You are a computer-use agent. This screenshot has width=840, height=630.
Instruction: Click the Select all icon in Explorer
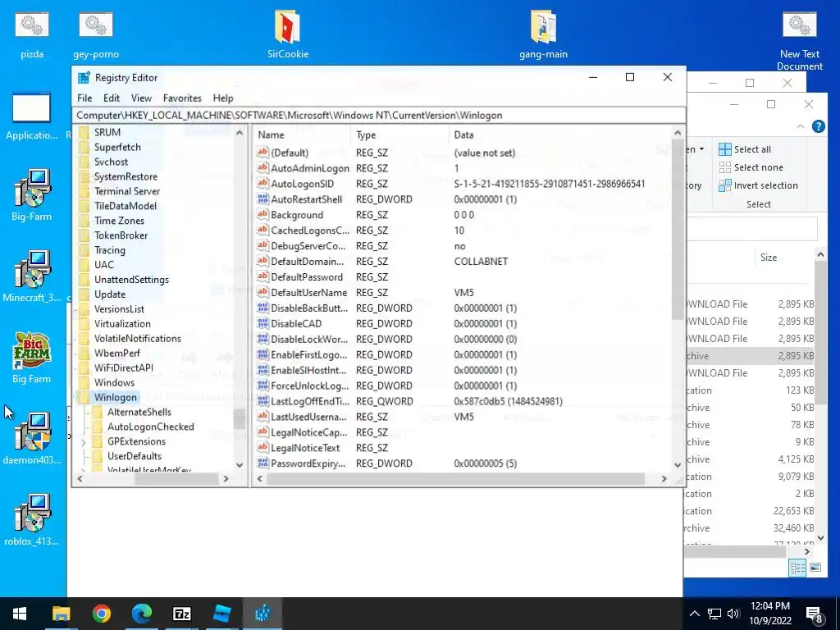[x=724, y=149]
